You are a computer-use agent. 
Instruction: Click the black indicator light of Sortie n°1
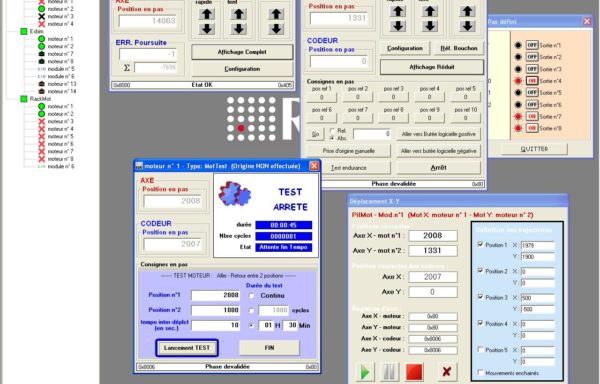(x=518, y=45)
